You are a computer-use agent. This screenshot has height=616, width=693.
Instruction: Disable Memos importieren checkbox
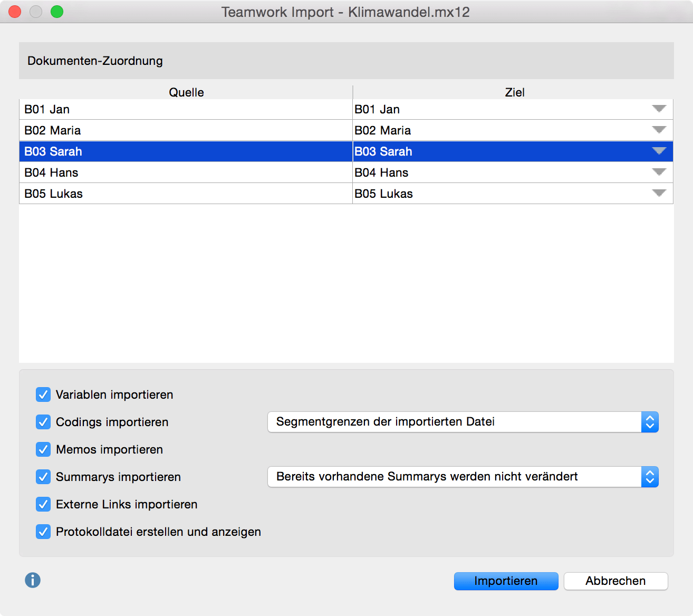pyautogui.click(x=43, y=449)
